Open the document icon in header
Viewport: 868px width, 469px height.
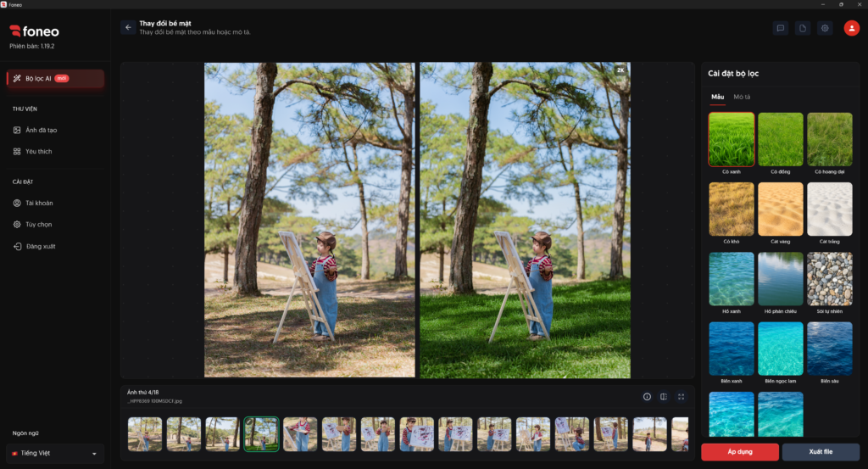(x=803, y=28)
